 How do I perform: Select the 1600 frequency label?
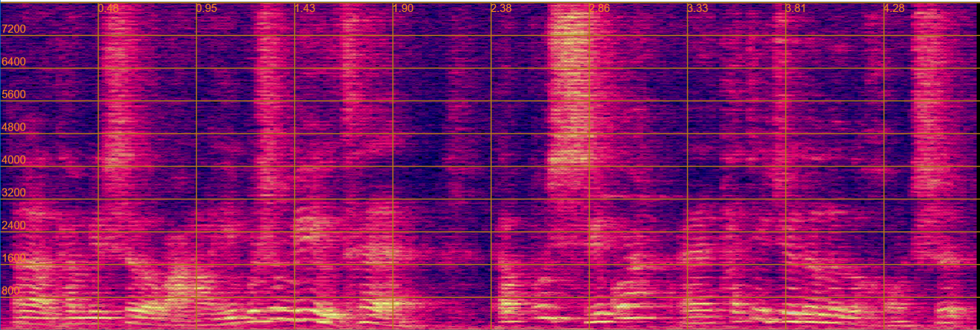[x=14, y=258]
